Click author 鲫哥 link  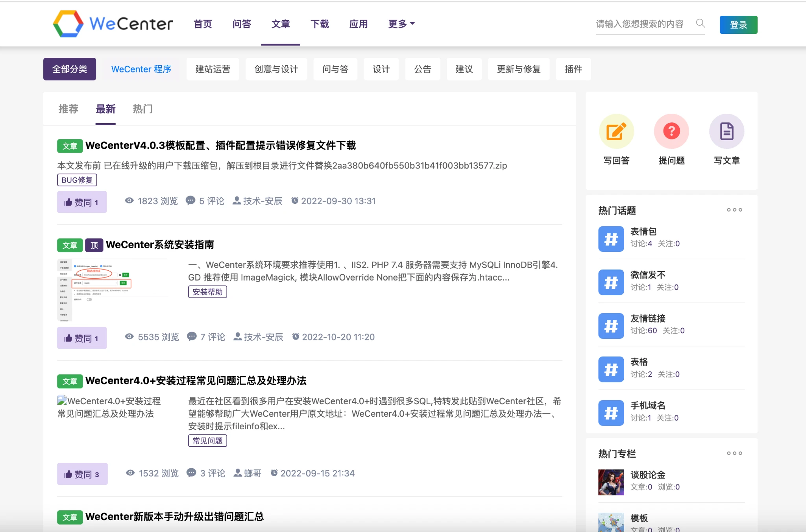pos(248,473)
